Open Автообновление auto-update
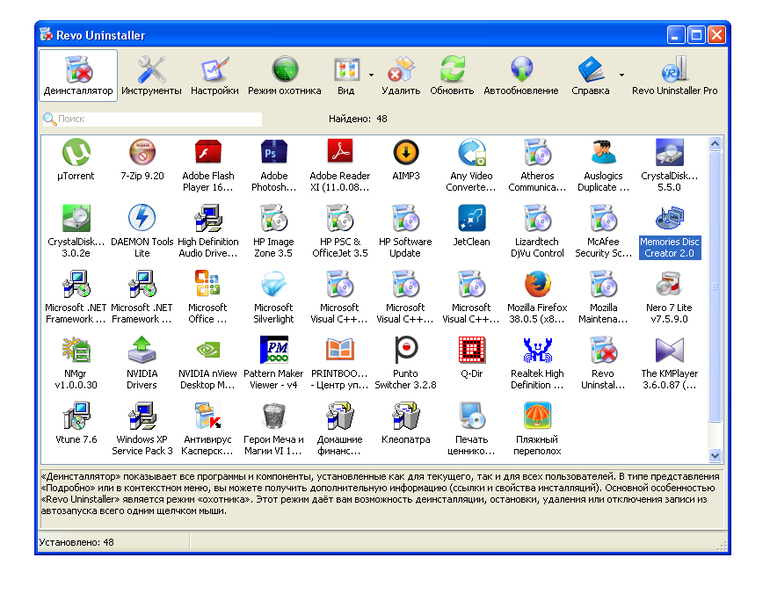Image resolution: width=770 pixels, height=594 pixels. (521, 76)
